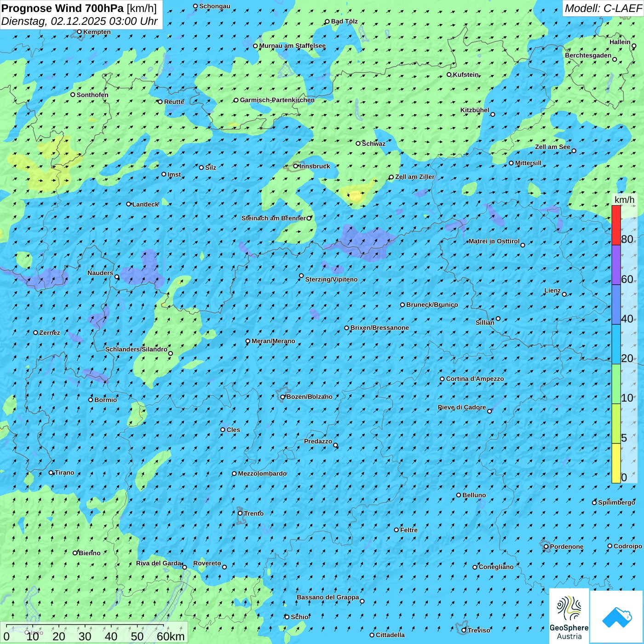Click the Bormio town label
The width and height of the screenshot is (644, 644).
(105, 400)
